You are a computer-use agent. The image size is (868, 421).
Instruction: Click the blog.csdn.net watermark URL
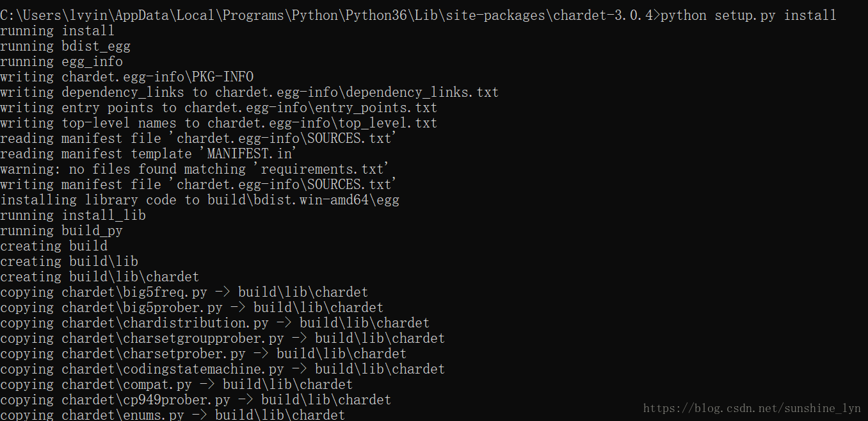click(x=752, y=408)
